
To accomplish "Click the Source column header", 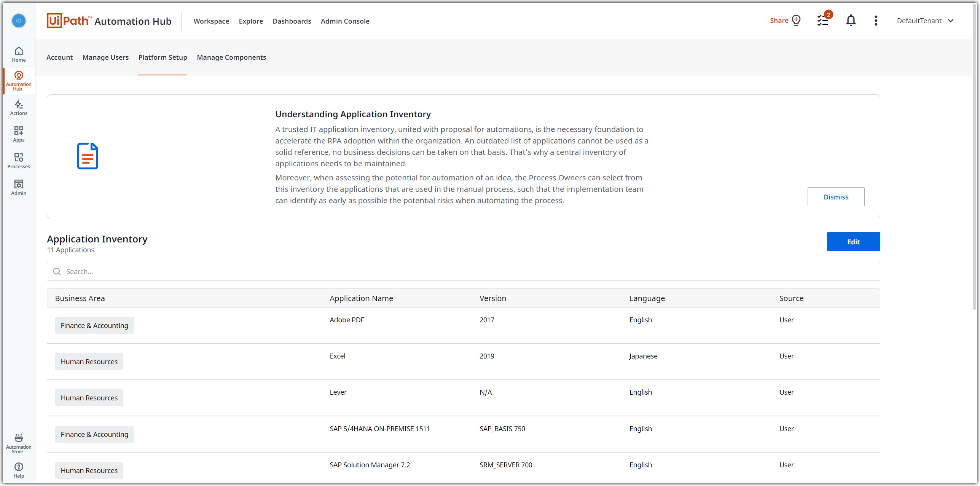I will point(791,298).
